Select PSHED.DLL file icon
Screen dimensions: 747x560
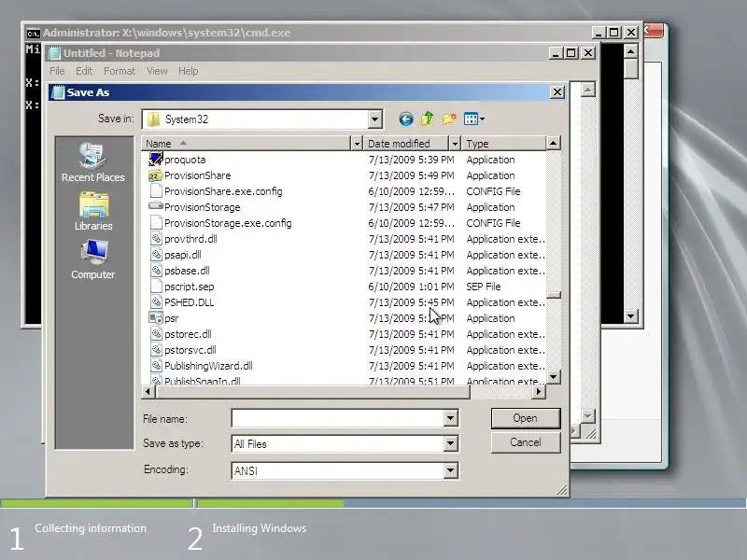tap(156, 301)
